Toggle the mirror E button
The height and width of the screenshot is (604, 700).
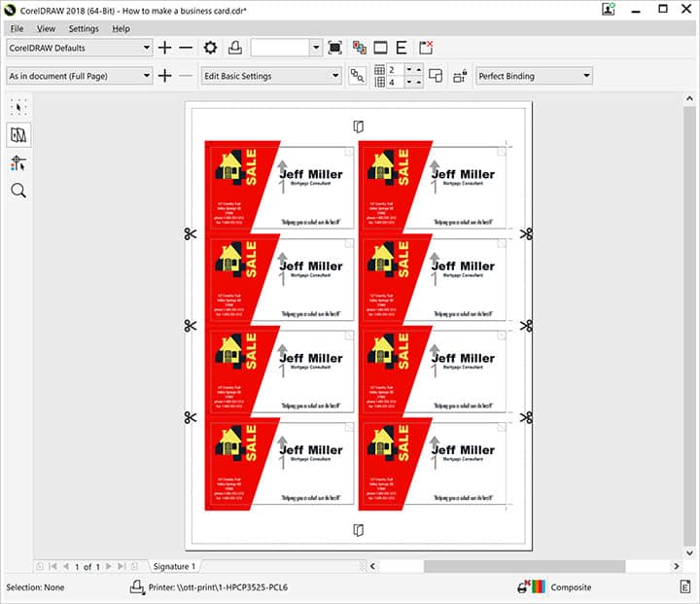[x=401, y=48]
